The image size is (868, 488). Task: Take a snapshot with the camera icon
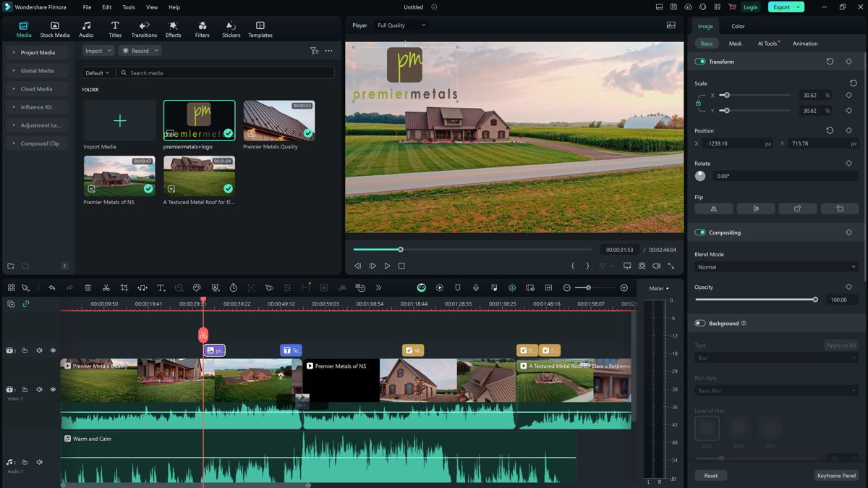pyautogui.click(x=642, y=266)
